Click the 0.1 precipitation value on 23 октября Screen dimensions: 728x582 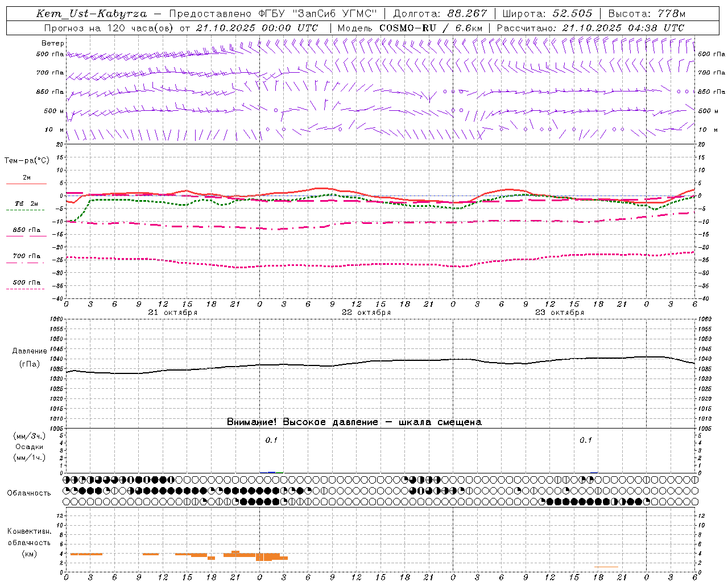586,440
